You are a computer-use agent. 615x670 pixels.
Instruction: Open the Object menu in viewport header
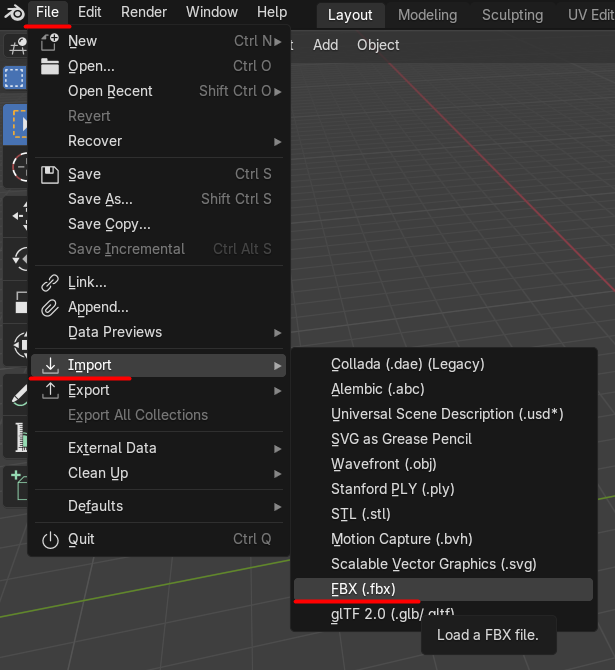(378, 45)
